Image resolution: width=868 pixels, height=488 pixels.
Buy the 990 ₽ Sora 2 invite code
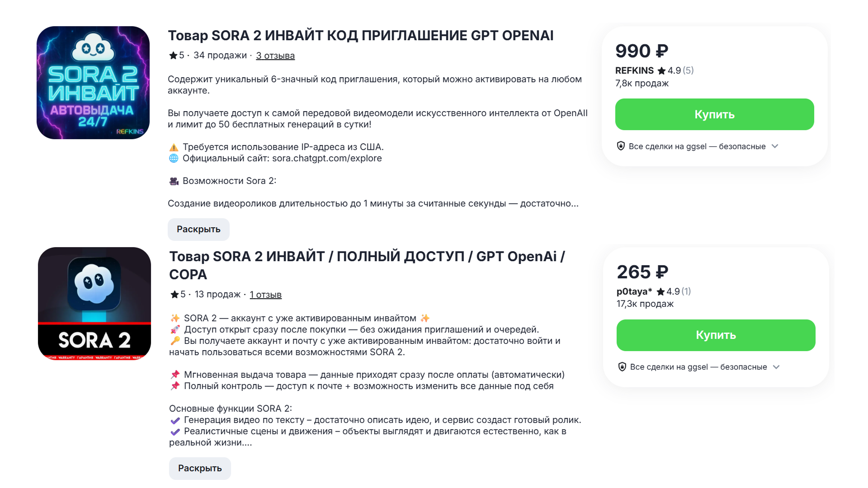tap(714, 114)
